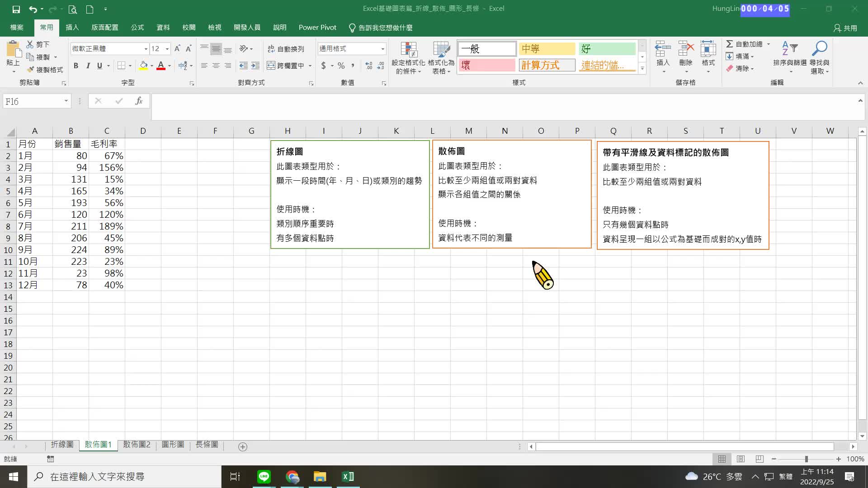Click the fill color bucket swatch

pos(143,66)
